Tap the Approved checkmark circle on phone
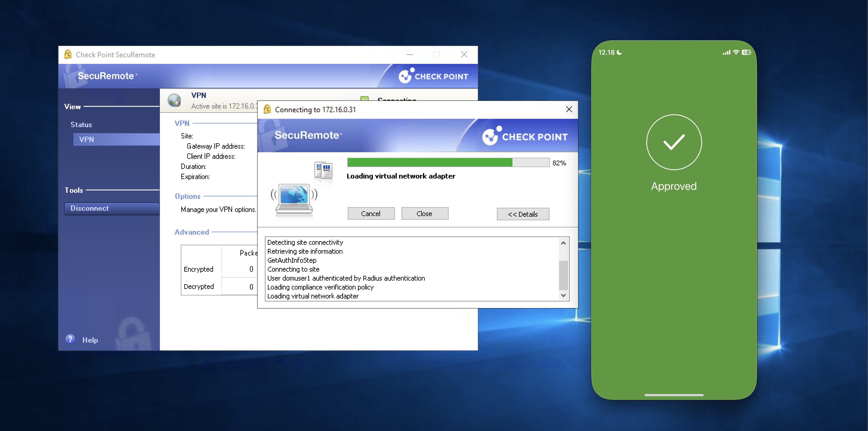Image resolution: width=868 pixels, height=431 pixels. 674,142
